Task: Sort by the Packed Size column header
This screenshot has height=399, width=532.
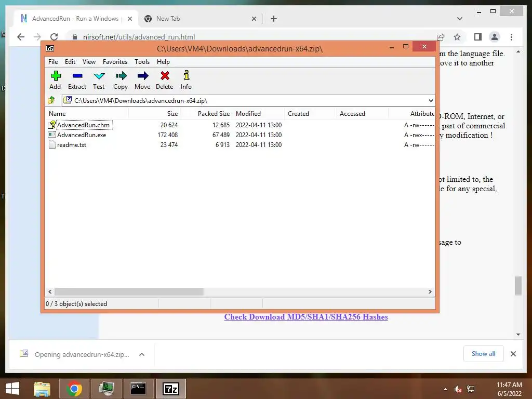Action: tap(206, 114)
